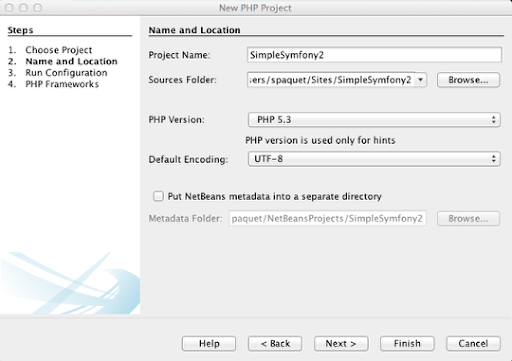Cancel the New PHP Project wizard
This screenshot has height=361, width=512.
(x=473, y=343)
